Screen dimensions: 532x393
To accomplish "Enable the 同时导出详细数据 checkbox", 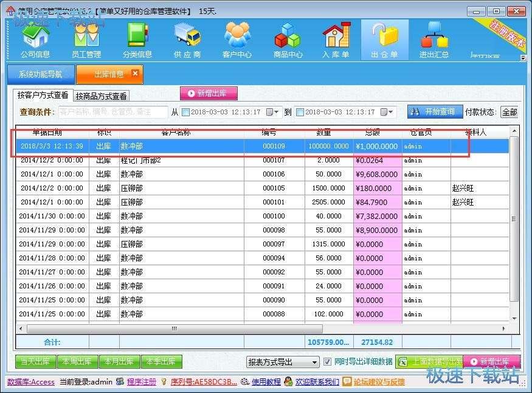I will point(326,361).
